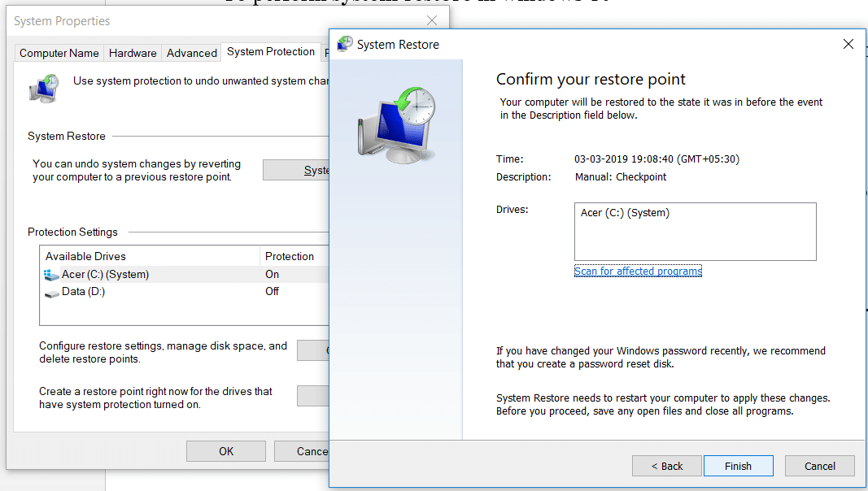Viewport: 868px width, 491px height.
Task: Go back with the < Back button
Action: click(666, 466)
